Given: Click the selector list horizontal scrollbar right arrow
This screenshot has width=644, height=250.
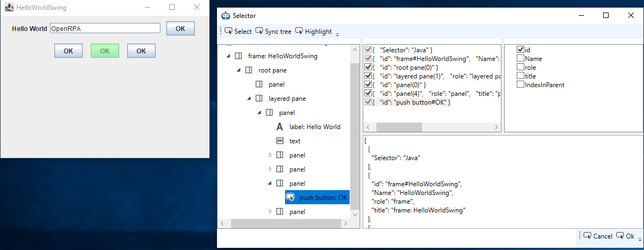Looking at the screenshot, I should [496, 127].
